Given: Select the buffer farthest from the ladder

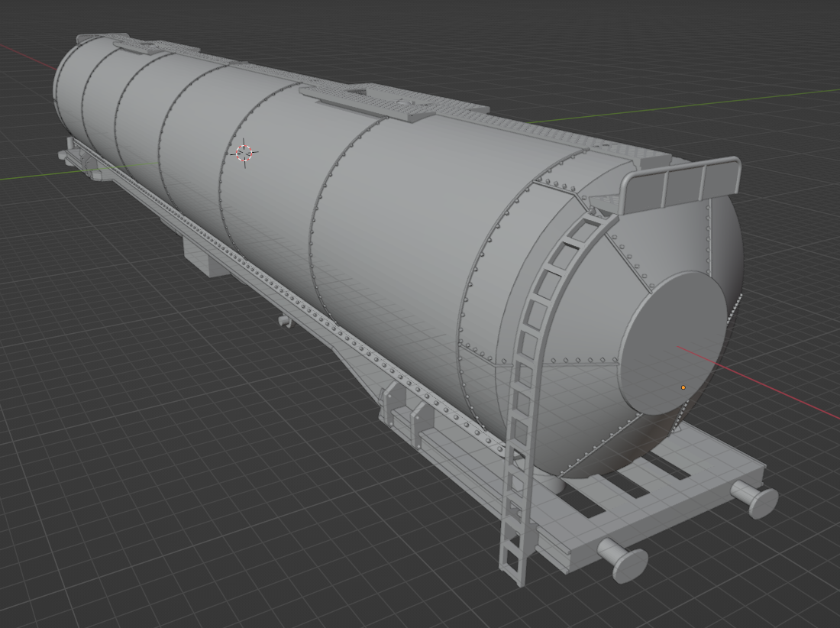Looking at the screenshot, I should 754,498.
